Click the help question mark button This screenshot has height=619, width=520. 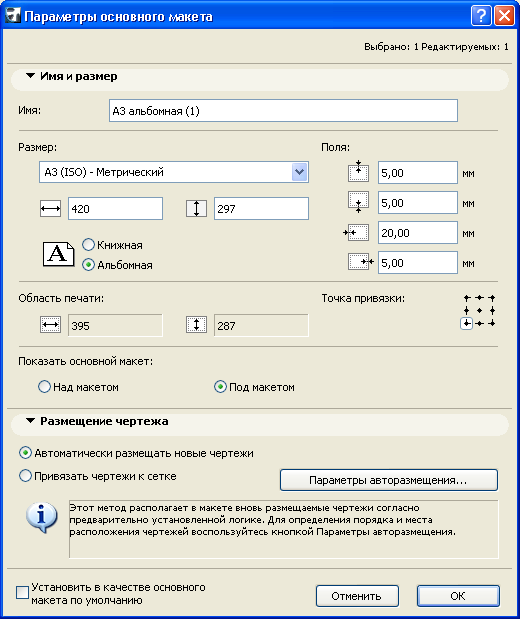pyautogui.click(x=481, y=16)
